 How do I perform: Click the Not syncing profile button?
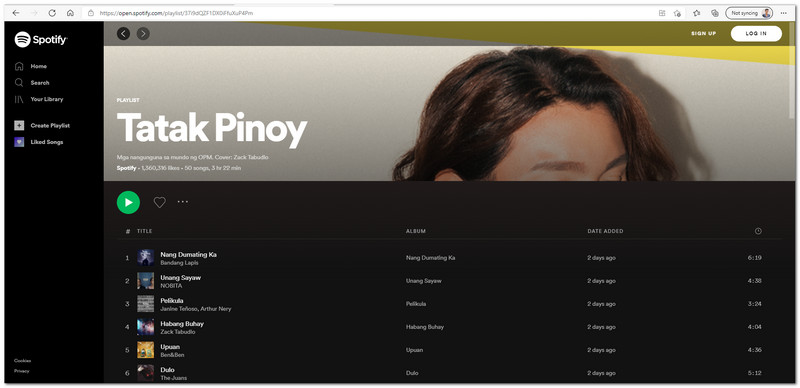click(749, 13)
